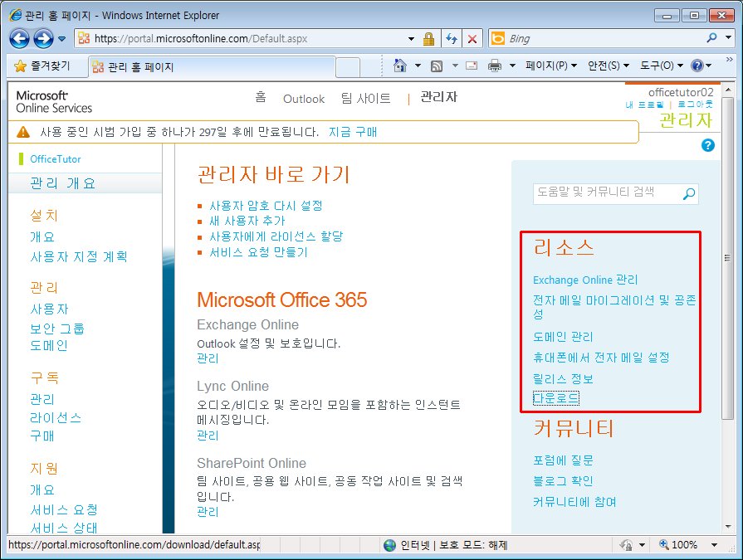Select the 관리 홈 페이지 browser tab
The height and width of the screenshot is (560, 743).
point(212,66)
